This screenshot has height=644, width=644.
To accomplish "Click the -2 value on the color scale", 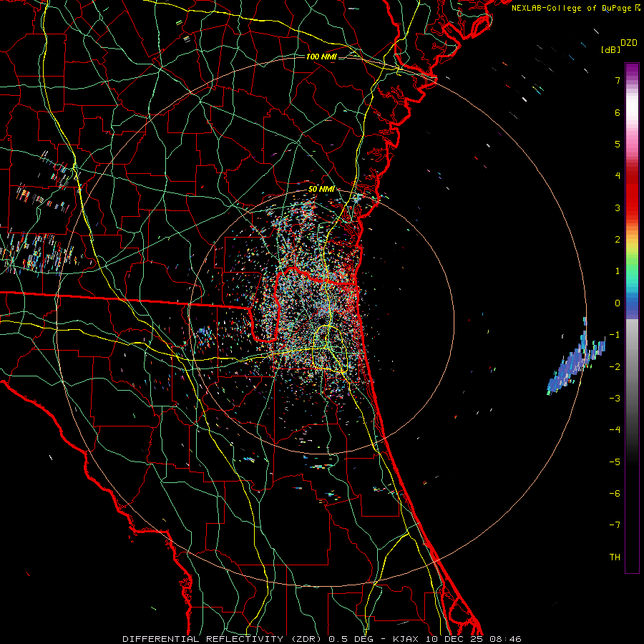I will [615, 366].
